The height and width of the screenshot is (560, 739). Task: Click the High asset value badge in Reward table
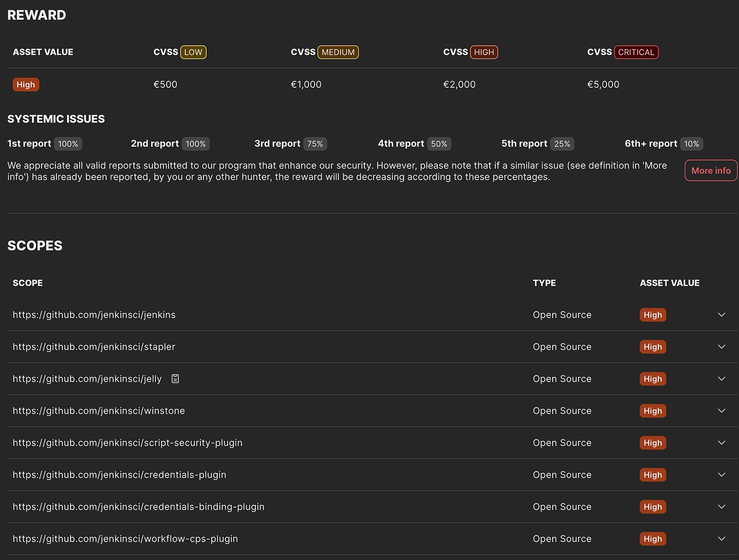(x=25, y=85)
